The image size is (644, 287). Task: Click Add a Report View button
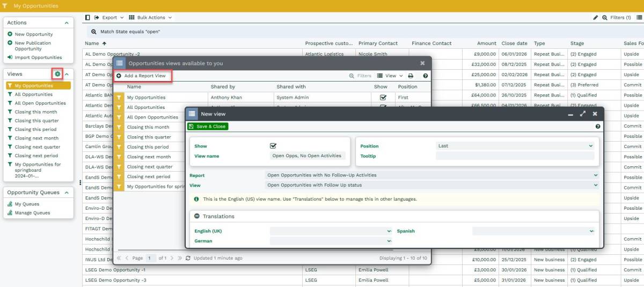pos(142,76)
